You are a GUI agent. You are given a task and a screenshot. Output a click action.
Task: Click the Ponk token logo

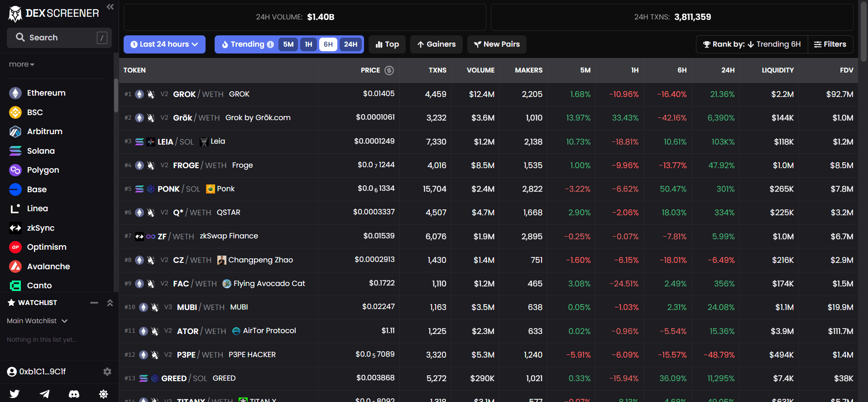pyautogui.click(x=211, y=189)
